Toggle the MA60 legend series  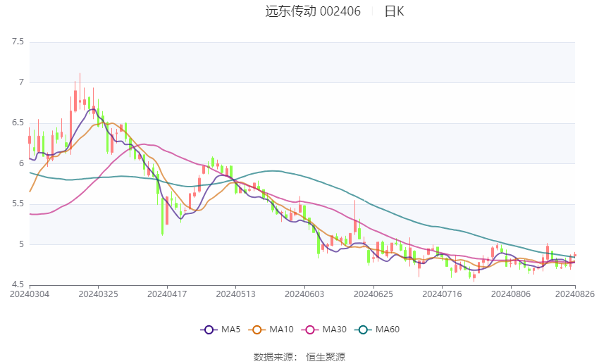[x=377, y=330]
